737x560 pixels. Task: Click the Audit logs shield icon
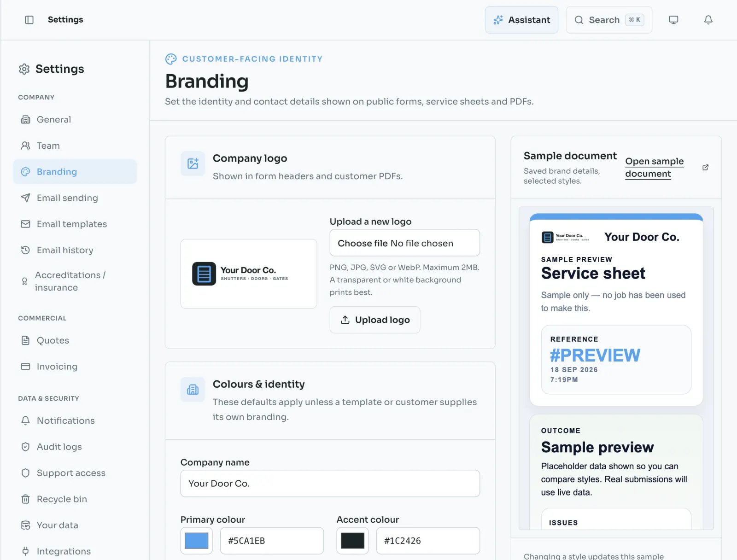coord(25,447)
